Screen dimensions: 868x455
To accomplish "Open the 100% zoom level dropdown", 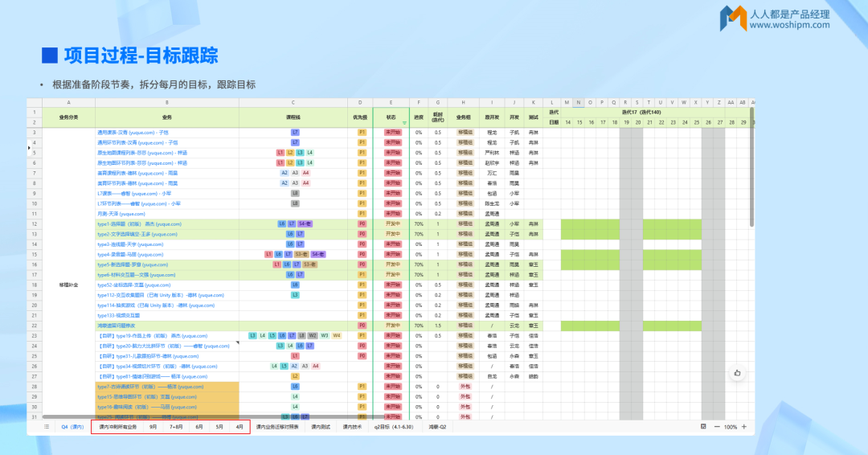I will pyautogui.click(x=731, y=427).
